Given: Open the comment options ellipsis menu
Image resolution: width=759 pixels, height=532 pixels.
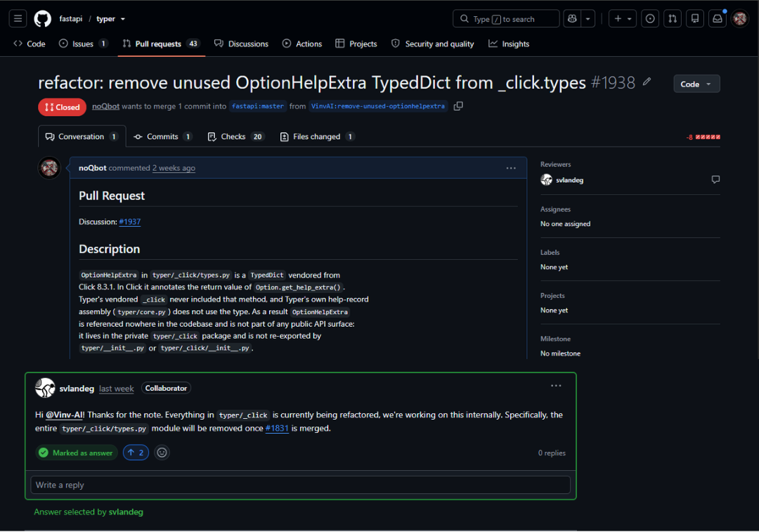Looking at the screenshot, I should [x=511, y=168].
